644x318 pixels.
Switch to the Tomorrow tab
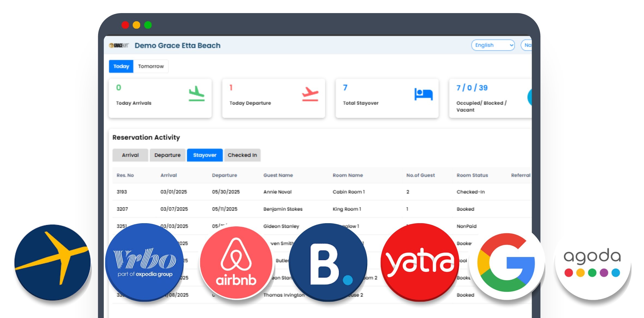[x=151, y=66]
